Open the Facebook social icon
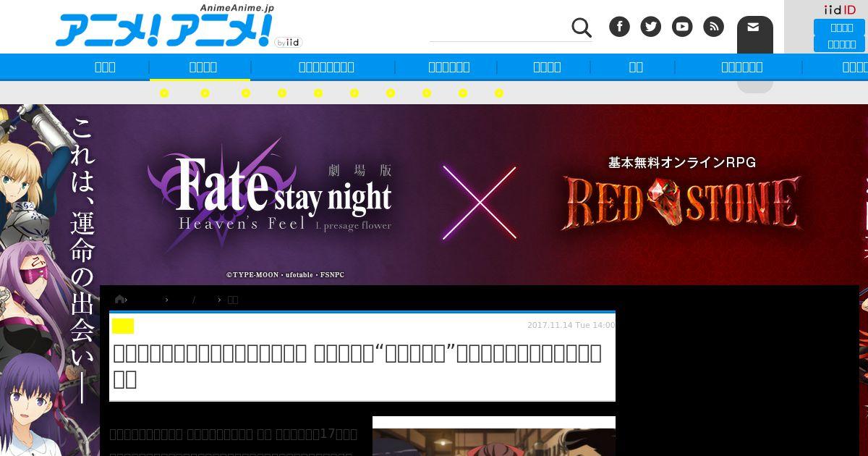Viewport: 868px width, 456px height. tap(619, 27)
